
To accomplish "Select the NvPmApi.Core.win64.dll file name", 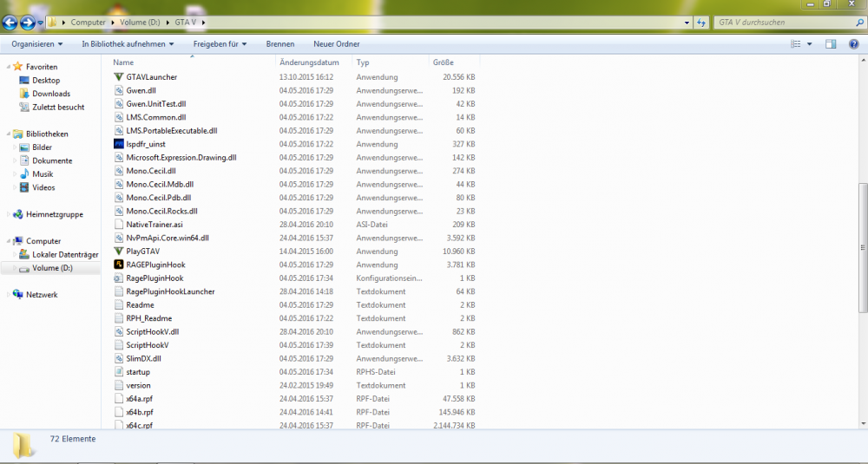I will (168, 238).
